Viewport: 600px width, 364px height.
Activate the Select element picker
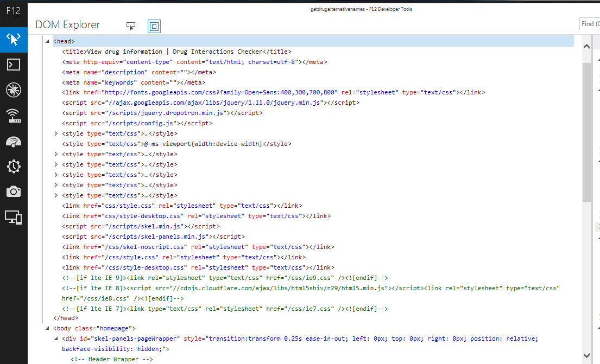point(131,26)
